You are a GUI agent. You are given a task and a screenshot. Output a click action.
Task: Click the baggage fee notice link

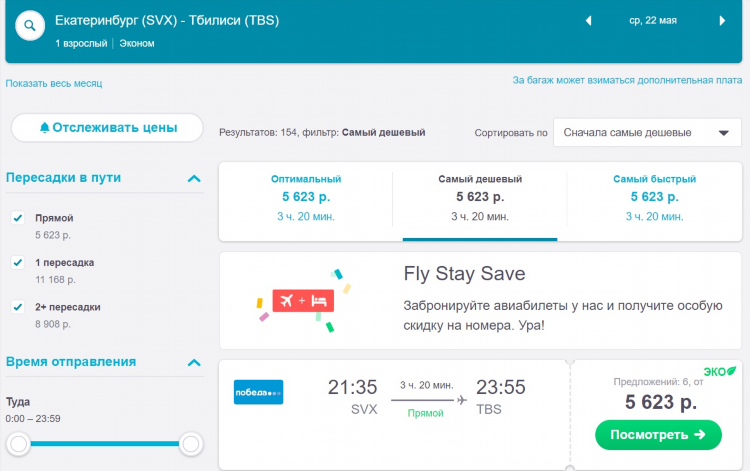[x=627, y=80]
